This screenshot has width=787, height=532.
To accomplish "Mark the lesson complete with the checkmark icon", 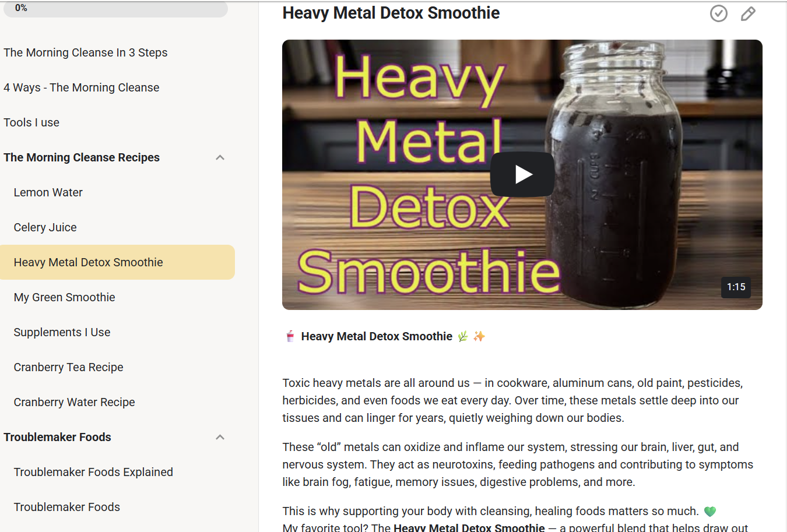I will (x=719, y=13).
